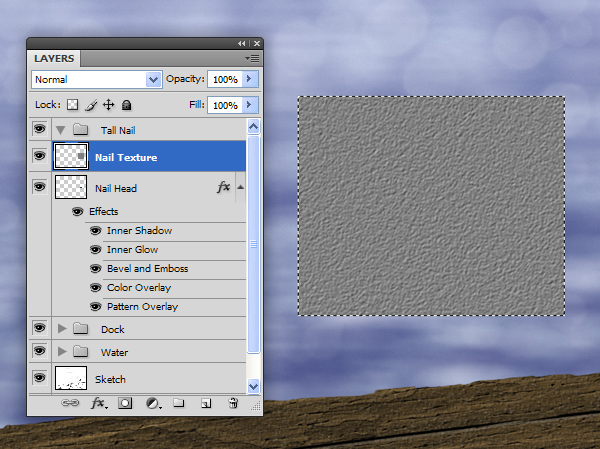Viewport: 600px width, 449px height.
Task: Create new fill or adjustment layer
Action: [154, 403]
